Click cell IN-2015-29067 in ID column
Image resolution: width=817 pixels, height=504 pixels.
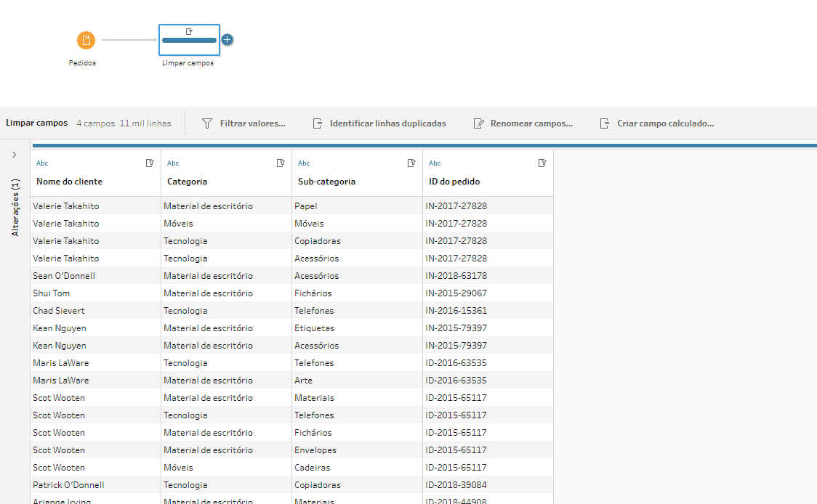456,293
